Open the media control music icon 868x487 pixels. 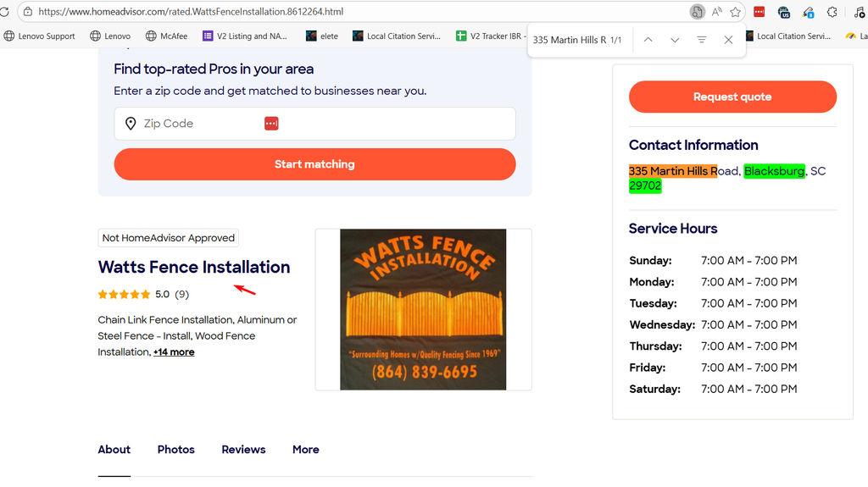pyautogui.click(x=860, y=12)
